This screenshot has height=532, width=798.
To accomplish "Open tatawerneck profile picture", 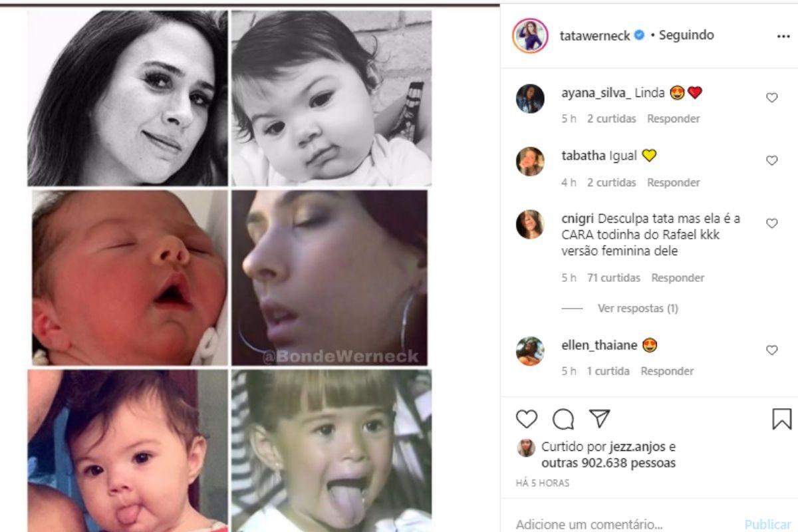I will 530,35.
